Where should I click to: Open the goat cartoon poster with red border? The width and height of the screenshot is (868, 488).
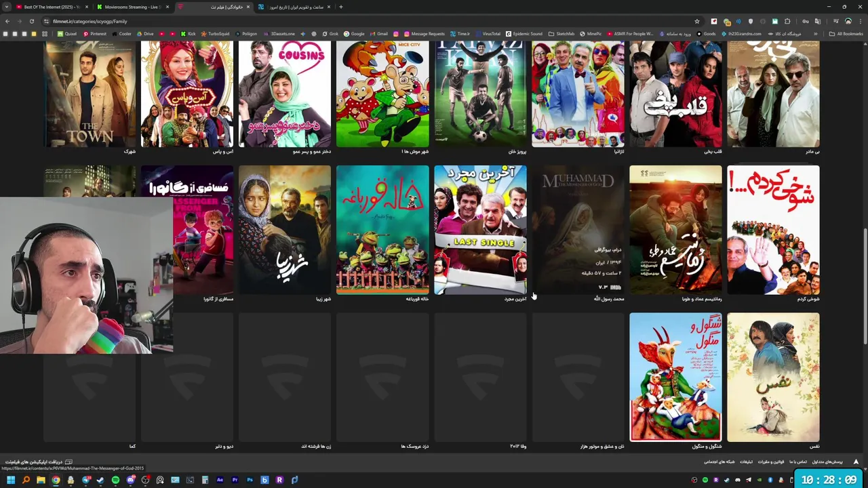coord(675,377)
